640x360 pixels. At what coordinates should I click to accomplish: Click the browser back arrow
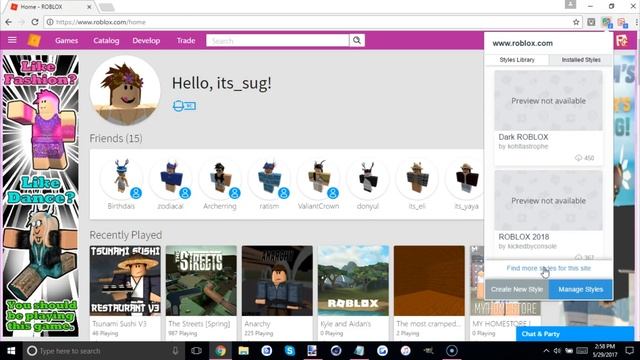(x=8, y=22)
